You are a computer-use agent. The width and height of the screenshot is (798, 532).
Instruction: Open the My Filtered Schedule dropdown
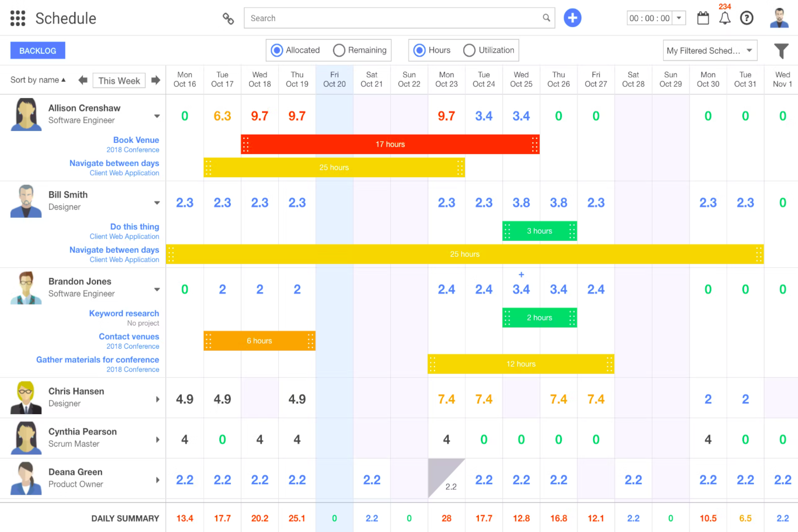[710, 51]
